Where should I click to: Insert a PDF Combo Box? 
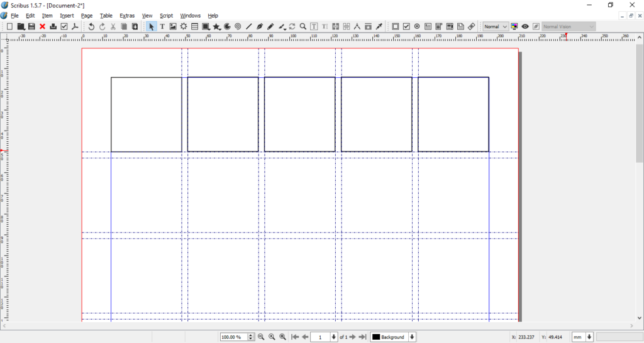(x=438, y=26)
